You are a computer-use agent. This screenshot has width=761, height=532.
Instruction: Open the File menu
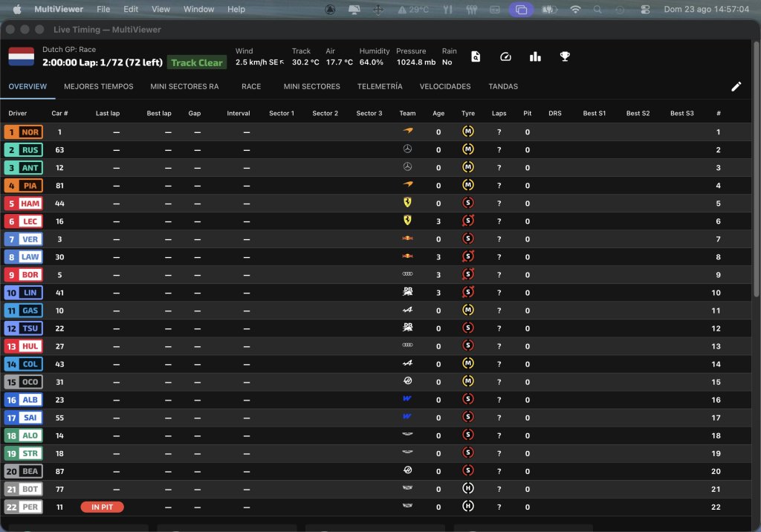103,9
